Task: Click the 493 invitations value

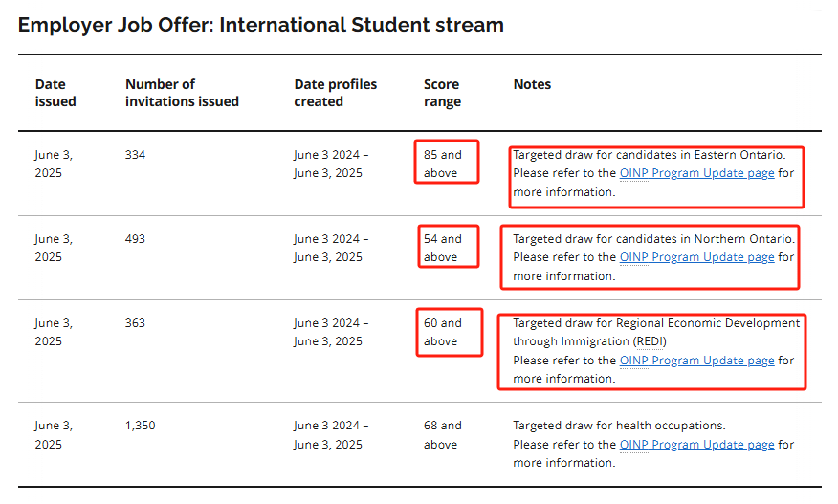Action: pos(135,238)
